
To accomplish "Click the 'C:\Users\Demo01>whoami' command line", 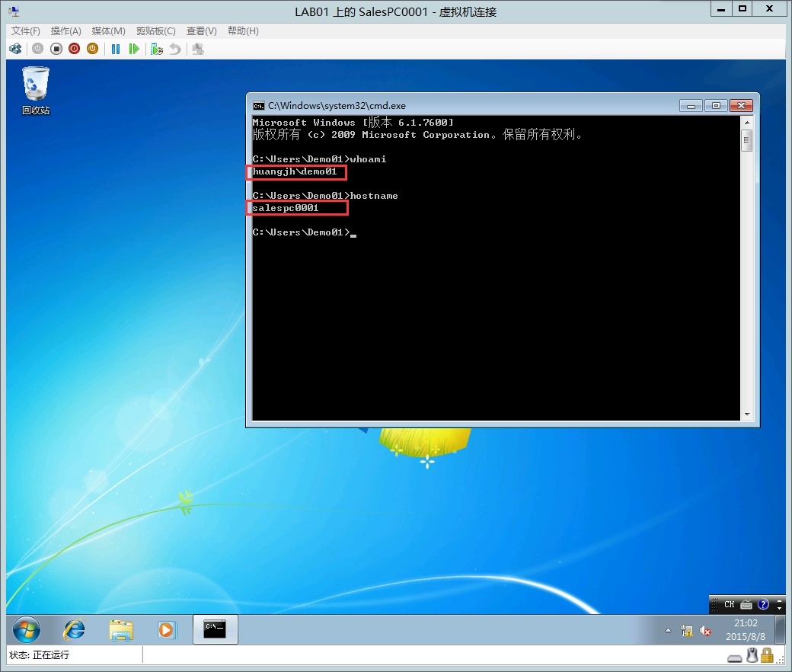I will tap(319, 159).
